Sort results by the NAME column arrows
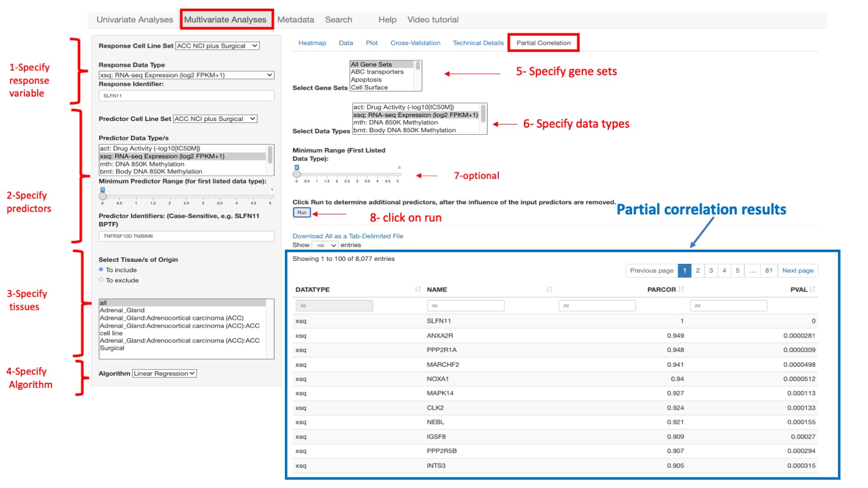 point(549,289)
